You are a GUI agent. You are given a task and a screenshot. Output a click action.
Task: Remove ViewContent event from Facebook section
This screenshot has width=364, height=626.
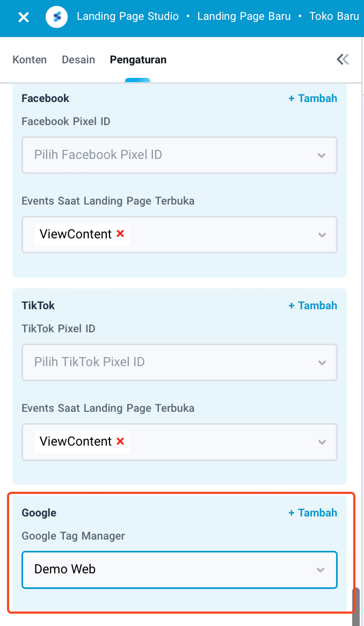point(121,234)
